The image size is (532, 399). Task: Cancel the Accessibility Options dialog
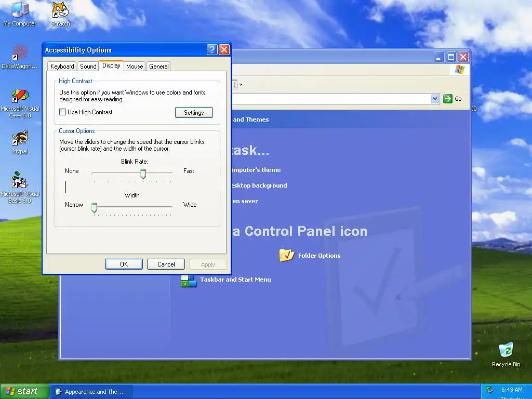166,264
